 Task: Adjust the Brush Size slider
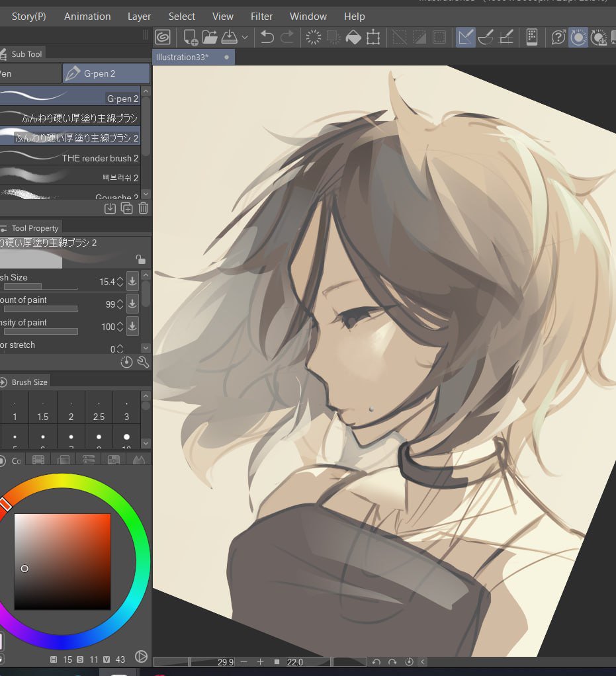(40, 286)
